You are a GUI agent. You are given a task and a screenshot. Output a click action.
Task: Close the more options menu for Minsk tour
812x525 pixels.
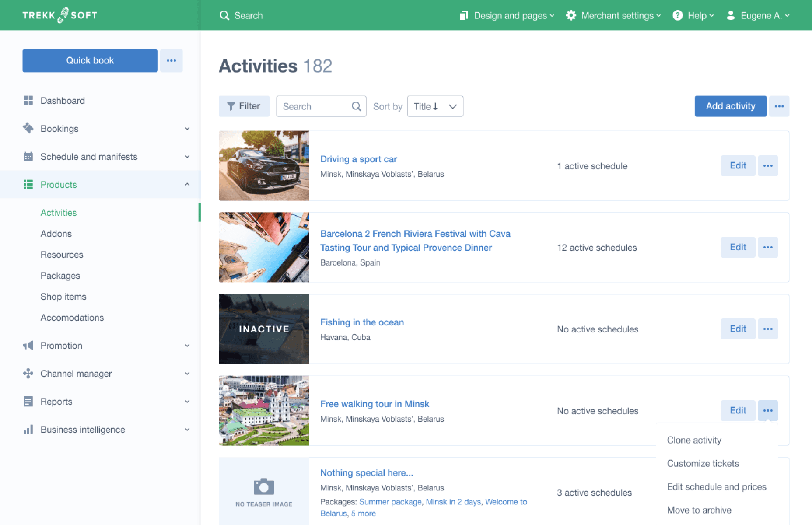click(768, 411)
